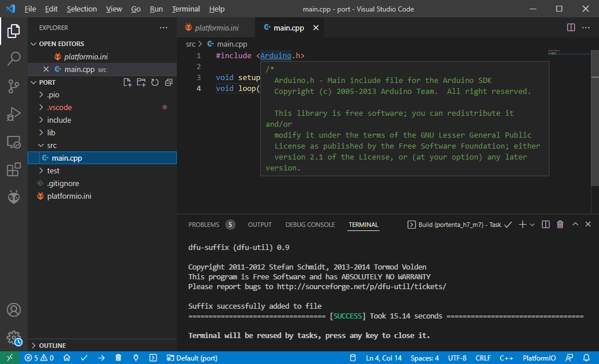599x364 pixels.
Task: Kill the terminal with trash icon
Action: [560, 225]
